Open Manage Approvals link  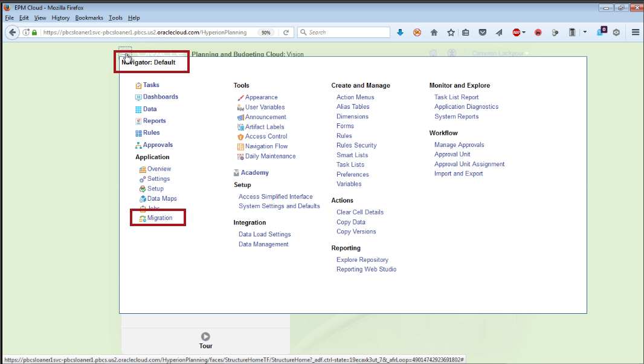click(459, 145)
